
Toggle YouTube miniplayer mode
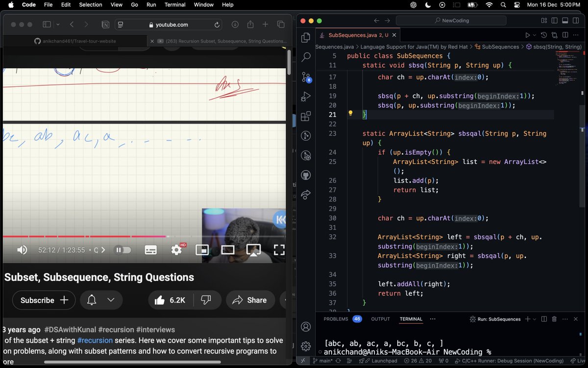pyautogui.click(x=202, y=250)
